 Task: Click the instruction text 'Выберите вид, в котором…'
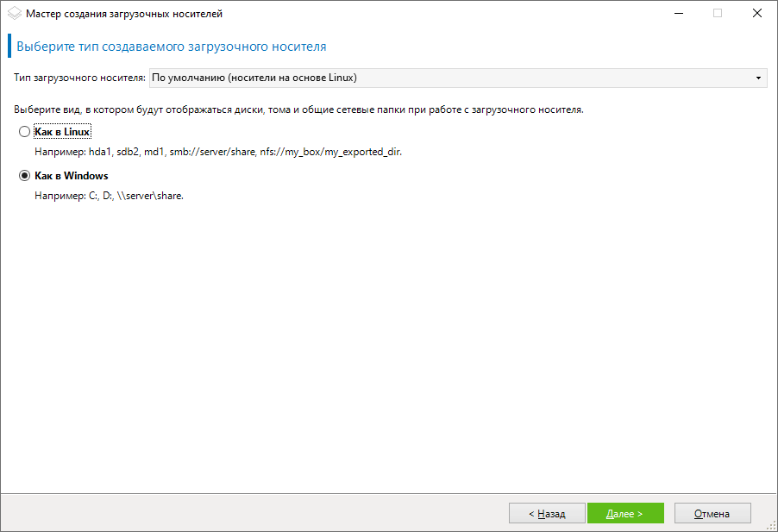[298, 110]
